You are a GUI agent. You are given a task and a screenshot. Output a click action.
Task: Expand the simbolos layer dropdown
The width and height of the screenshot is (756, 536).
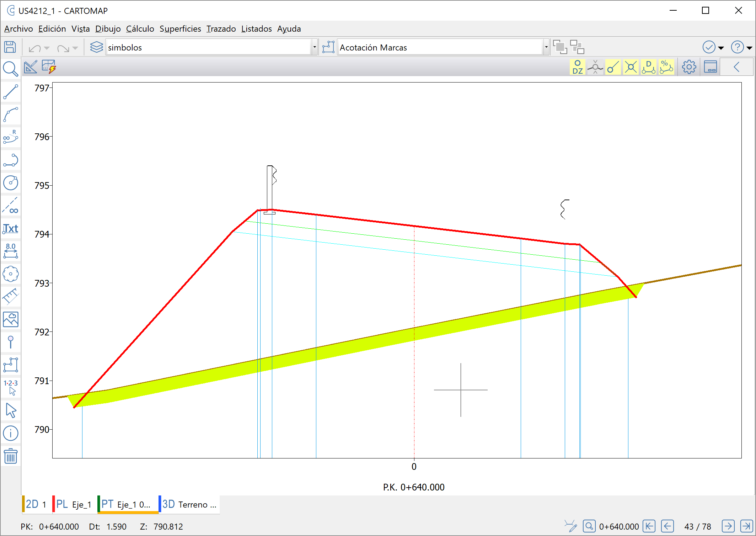click(x=315, y=47)
